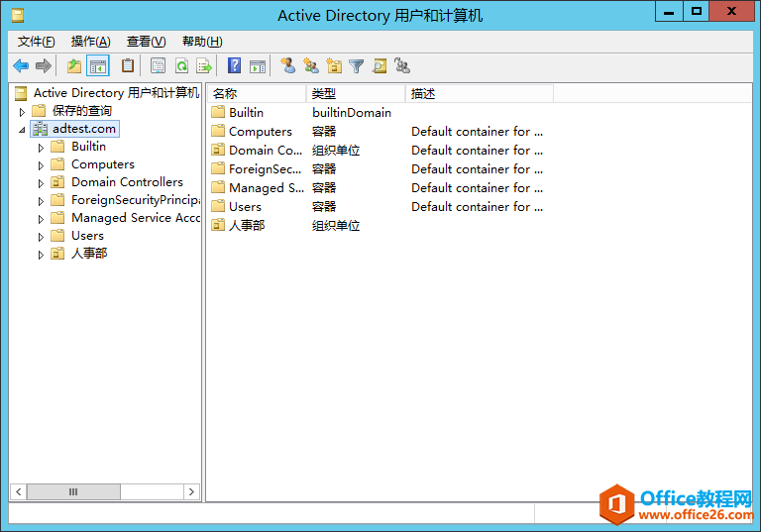Viewport: 761px width, 532px height.
Task: Create a new user via toolbar icon
Action: click(287, 65)
